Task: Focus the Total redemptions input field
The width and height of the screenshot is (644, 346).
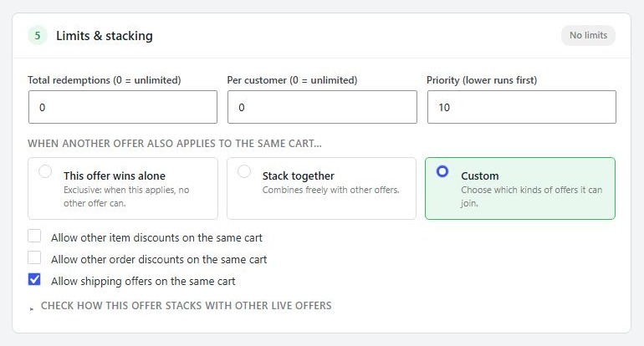Action: pos(123,107)
